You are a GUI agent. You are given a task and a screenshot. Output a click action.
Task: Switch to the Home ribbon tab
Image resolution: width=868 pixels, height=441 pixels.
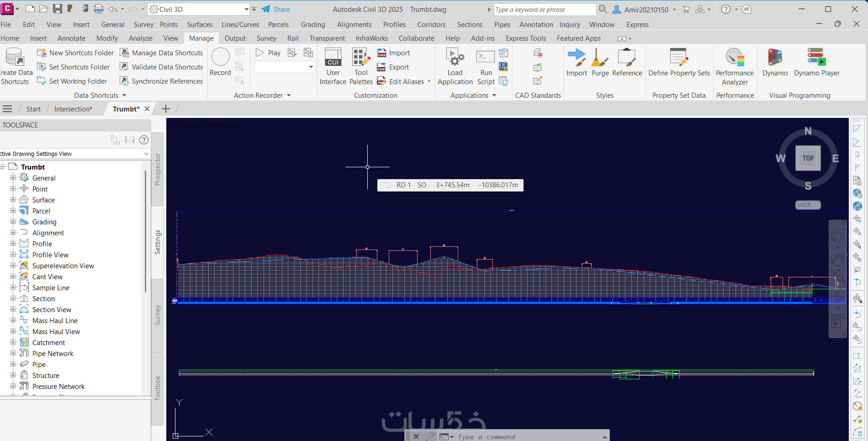(10, 38)
